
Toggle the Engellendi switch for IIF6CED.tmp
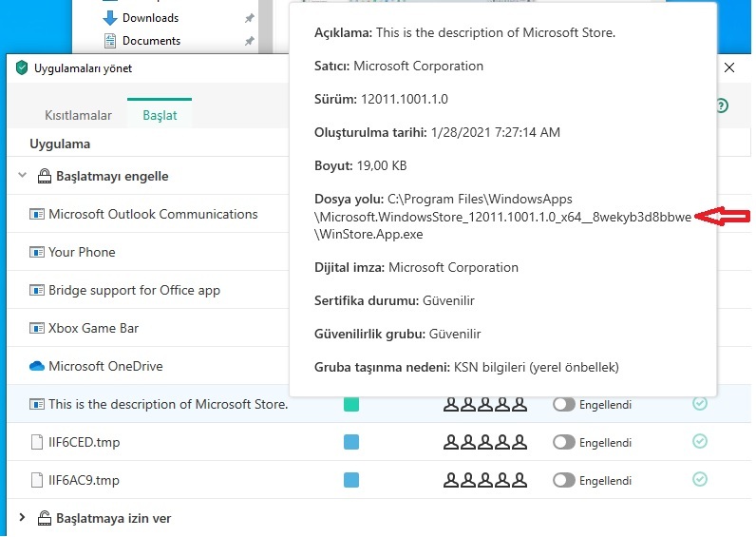(x=564, y=443)
